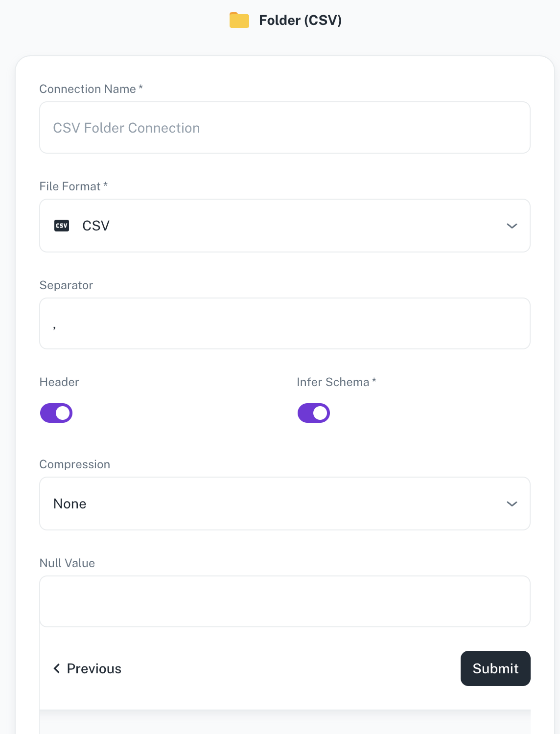560x734 pixels.
Task: Click the Header label text
Action: pyautogui.click(x=59, y=382)
